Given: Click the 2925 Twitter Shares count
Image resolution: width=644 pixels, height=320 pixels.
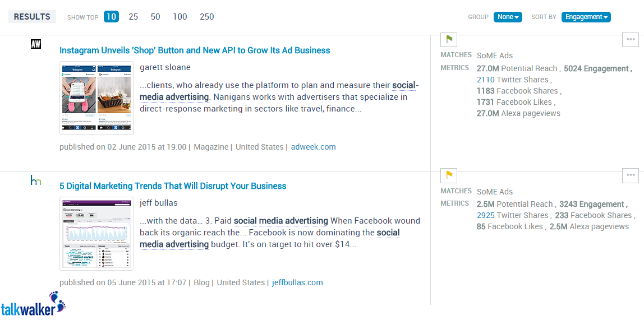Looking at the screenshot, I should coord(485,215).
